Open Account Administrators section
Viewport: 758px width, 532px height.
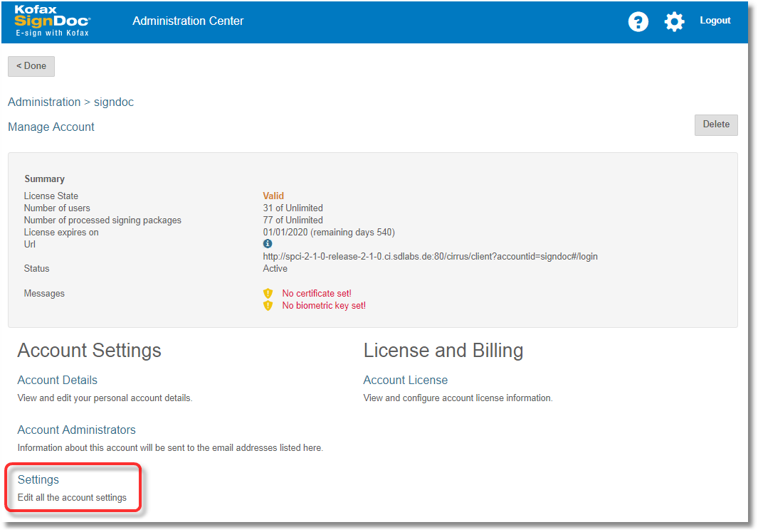coord(76,430)
